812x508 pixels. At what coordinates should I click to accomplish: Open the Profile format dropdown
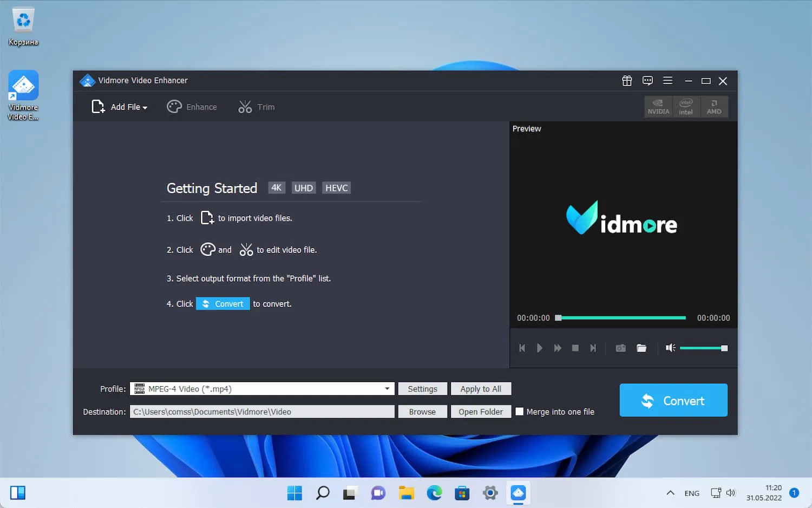coord(262,389)
